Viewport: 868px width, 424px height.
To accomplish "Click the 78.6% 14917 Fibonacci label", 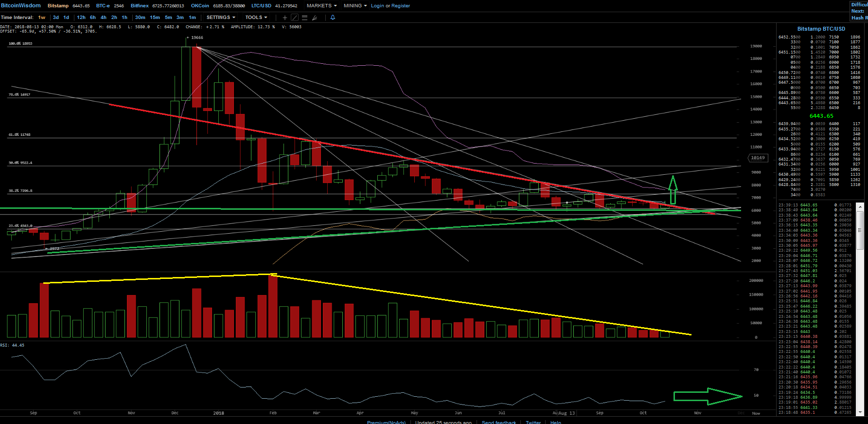I will click(x=19, y=94).
